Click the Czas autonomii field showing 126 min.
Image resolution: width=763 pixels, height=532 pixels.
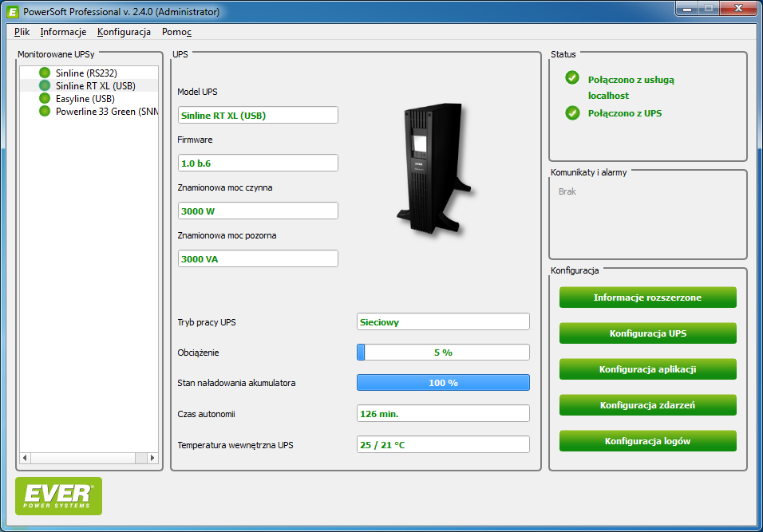[x=443, y=414]
